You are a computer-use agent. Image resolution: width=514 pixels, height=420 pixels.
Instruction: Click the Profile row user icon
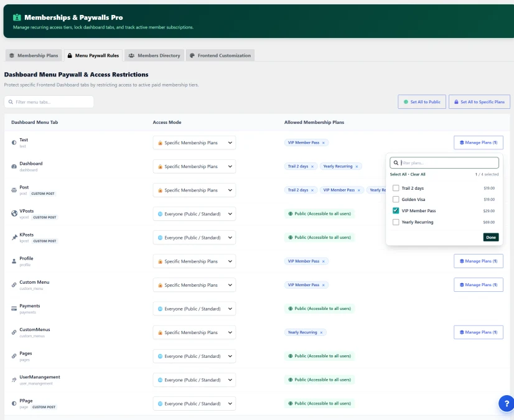(14, 261)
